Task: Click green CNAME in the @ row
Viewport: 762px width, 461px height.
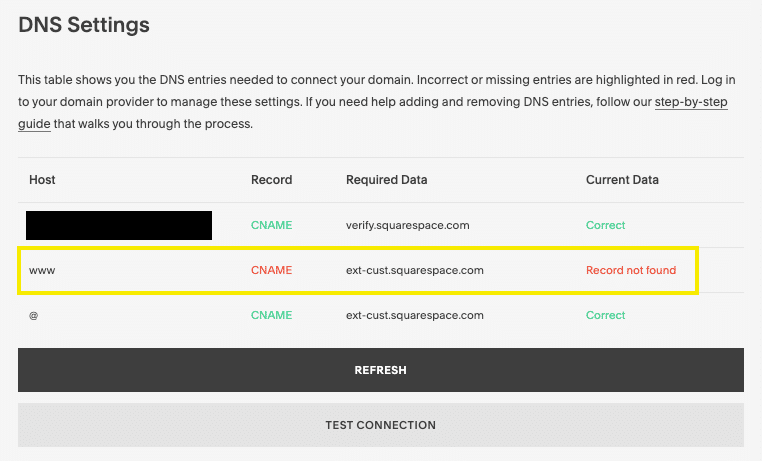Action: tap(271, 315)
